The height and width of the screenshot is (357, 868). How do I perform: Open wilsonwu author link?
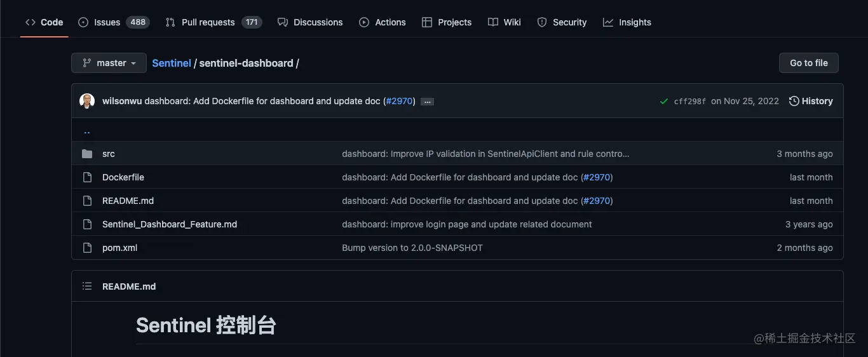(122, 101)
